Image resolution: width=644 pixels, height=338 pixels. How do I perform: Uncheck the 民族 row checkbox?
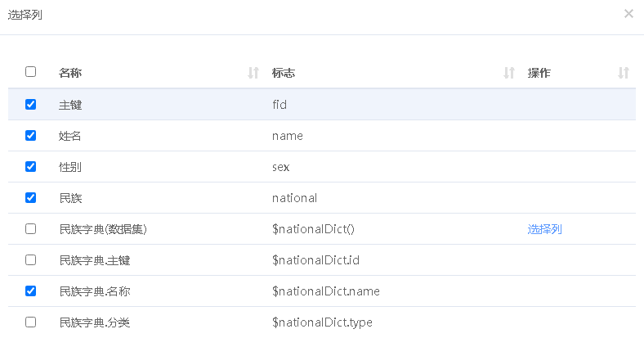tap(31, 198)
